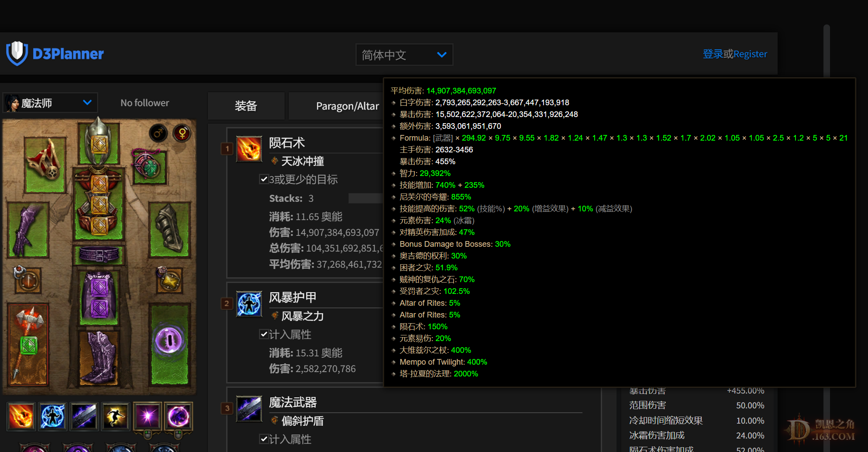This screenshot has width=868, height=452.
Task: Click the 范围伤害 stat row
Action: 696,405
